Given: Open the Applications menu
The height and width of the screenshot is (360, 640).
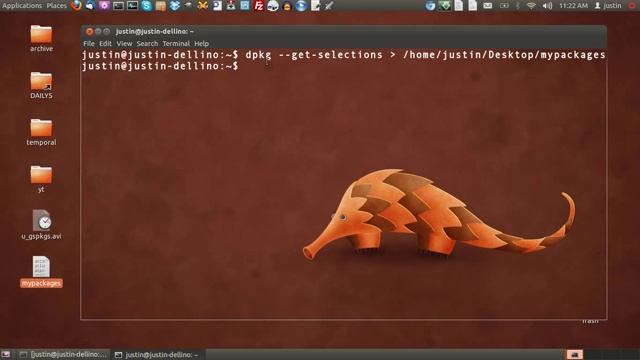Looking at the screenshot, I should point(22,6).
